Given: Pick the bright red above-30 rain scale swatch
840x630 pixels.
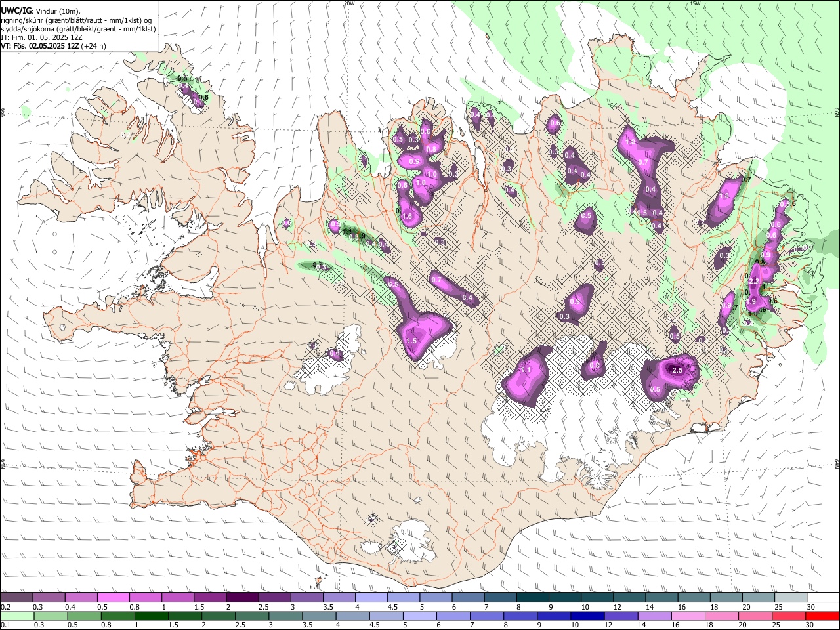Looking at the screenshot, I should 823,616.
